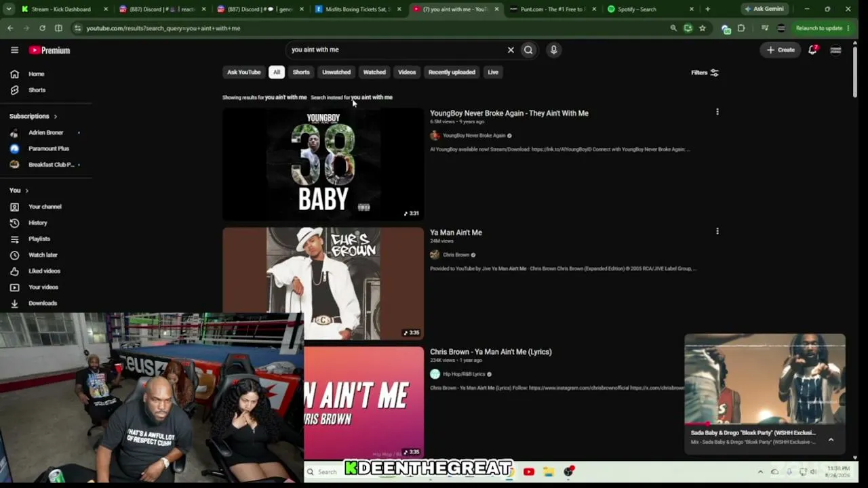Image resolution: width=868 pixels, height=488 pixels.
Task: Open the pink lyrics video thumbnail
Action: (363, 403)
